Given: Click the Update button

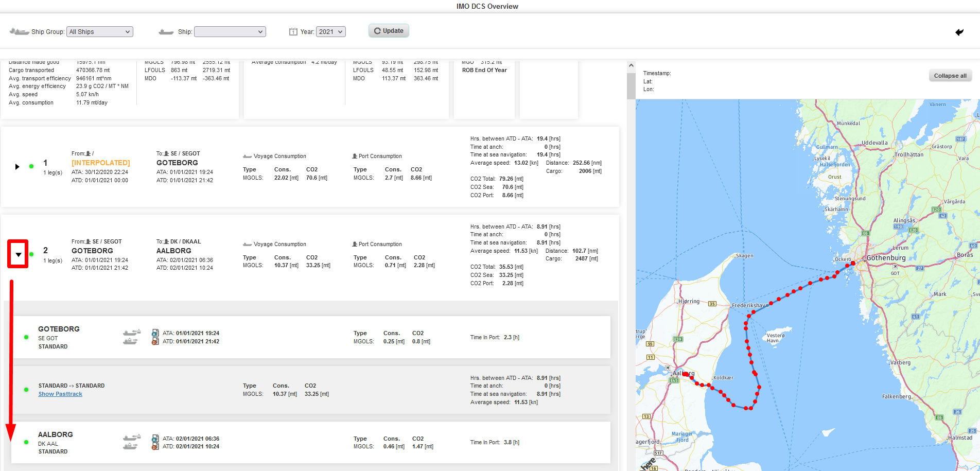Looking at the screenshot, I should coord(389,31).
